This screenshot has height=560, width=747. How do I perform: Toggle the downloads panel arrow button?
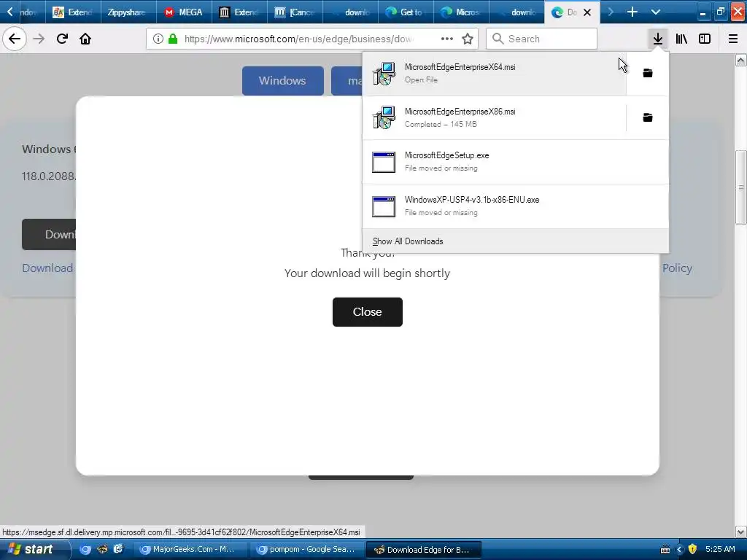click(x=657, y=39)
